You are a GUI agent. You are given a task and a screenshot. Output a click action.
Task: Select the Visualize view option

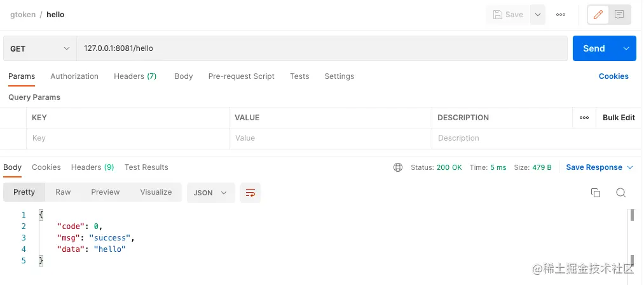click(156, 192)
